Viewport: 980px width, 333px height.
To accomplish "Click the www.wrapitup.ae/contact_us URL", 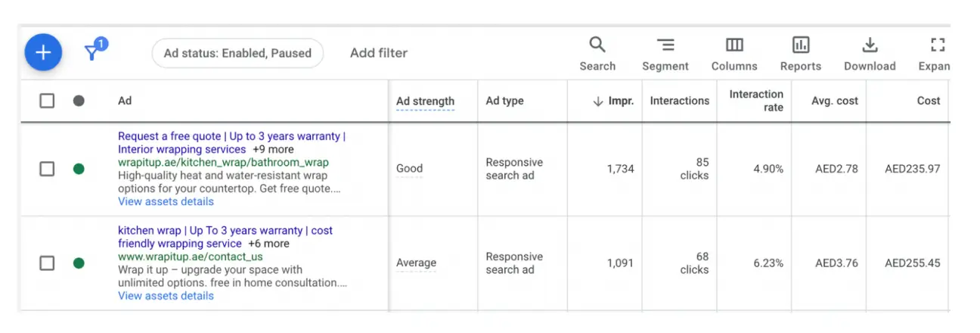I will coord(190,257).
